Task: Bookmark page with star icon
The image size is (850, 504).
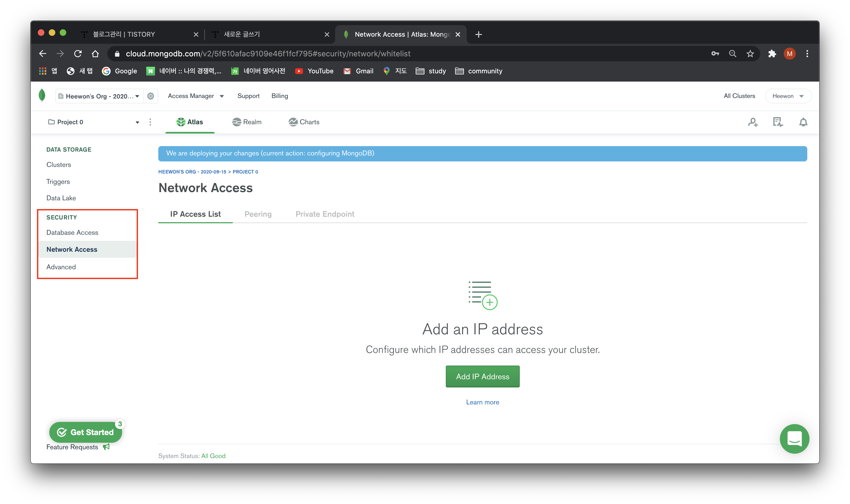Action: pyautogui.click(x=750, y=54)
